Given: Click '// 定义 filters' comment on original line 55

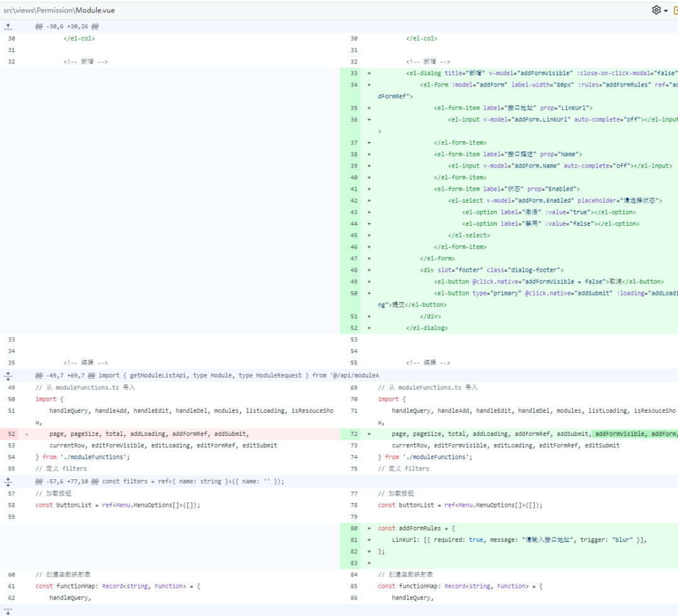Looking at the screenshot, I should coord(61,469).
